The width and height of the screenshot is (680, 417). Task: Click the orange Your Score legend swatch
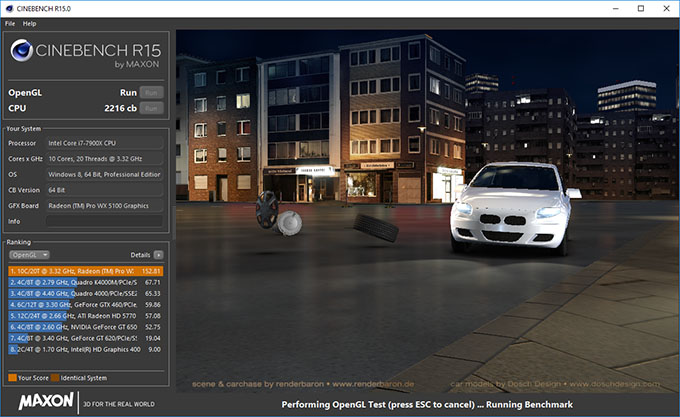click(x=12, y=377)
